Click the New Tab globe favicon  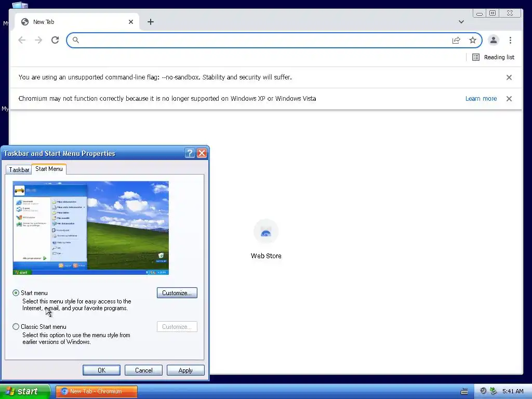pos(25,22)
